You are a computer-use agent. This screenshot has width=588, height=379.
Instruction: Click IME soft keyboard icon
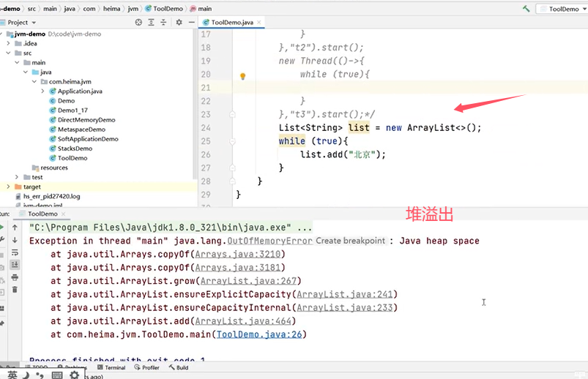pyautogui.click(x=57, y=375)
